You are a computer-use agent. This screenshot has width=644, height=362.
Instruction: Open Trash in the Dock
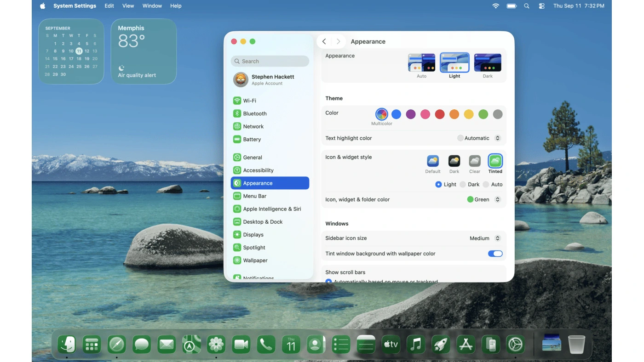576,344
